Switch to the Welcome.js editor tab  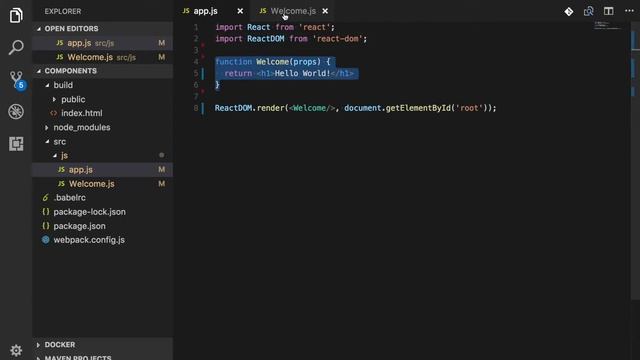[x=293, y=11]
